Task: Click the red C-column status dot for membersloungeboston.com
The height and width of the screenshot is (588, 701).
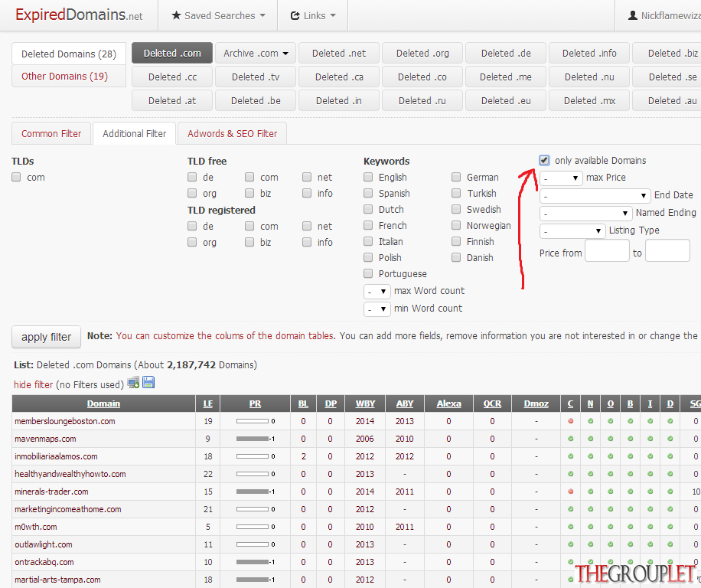Action: (x=570, y=421)
